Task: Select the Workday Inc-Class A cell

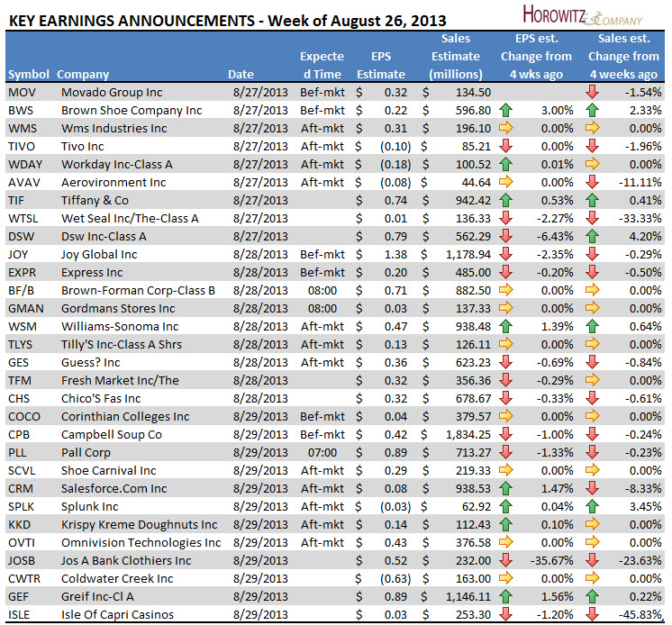Action: coord(116,164)
